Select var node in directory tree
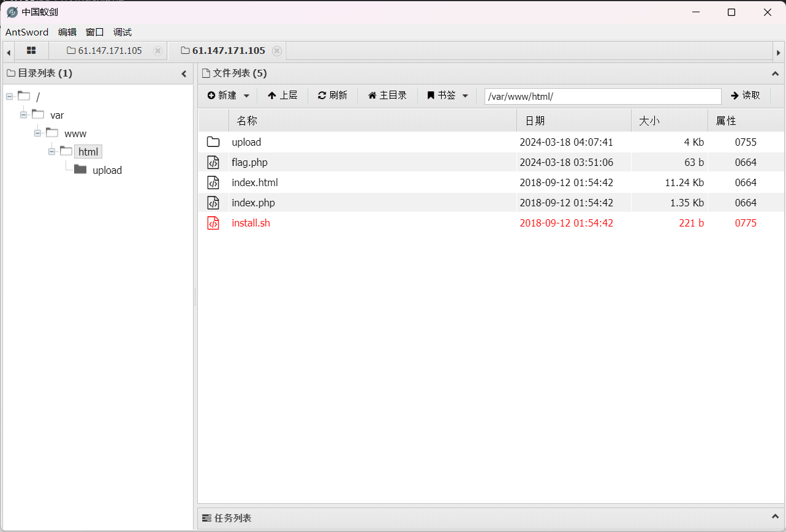The height and width of the screenshot is (532, 786). (57, 115)
